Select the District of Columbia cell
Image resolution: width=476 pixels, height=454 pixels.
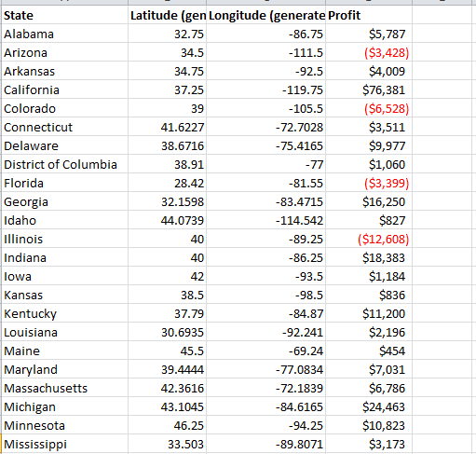pyautogui.click(x=64, y=164)
